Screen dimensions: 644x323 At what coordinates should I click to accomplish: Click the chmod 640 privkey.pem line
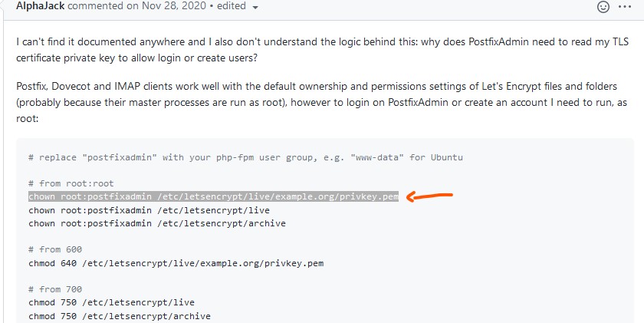176,263
